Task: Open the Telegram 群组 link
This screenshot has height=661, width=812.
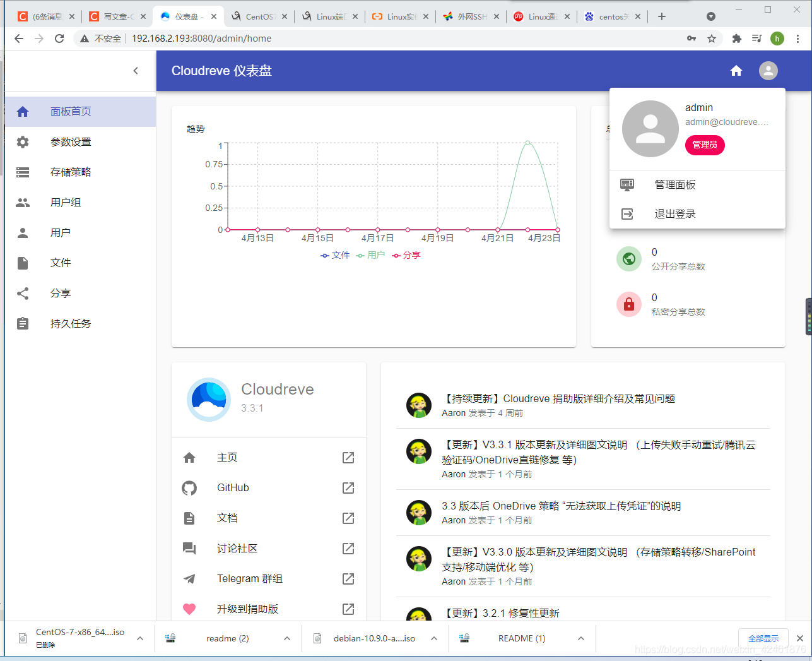Action: [x=269, y=579]
